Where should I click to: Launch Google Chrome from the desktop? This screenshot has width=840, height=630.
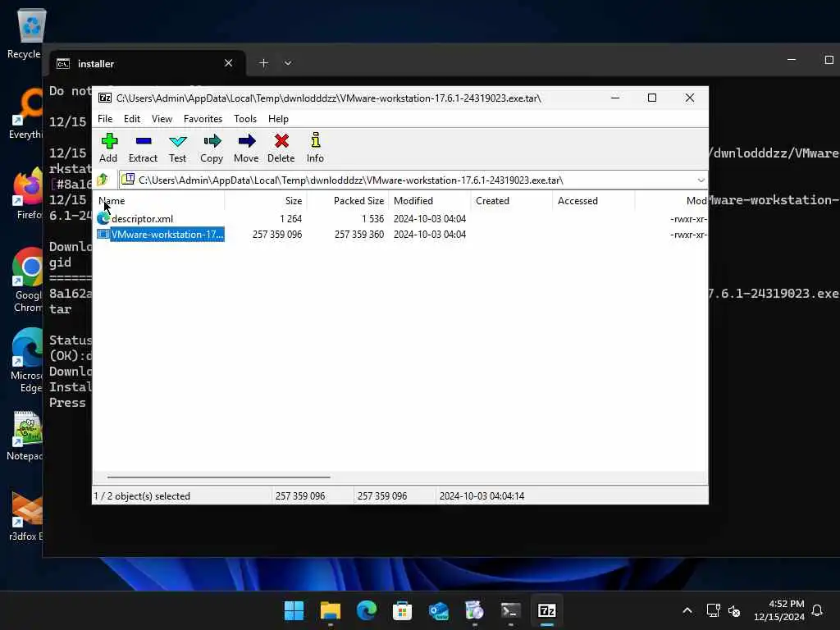(x=27, y=280)
